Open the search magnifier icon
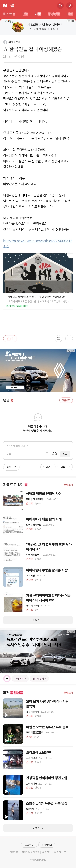Viewport: 76px width, 868px height. pos(60,6)
